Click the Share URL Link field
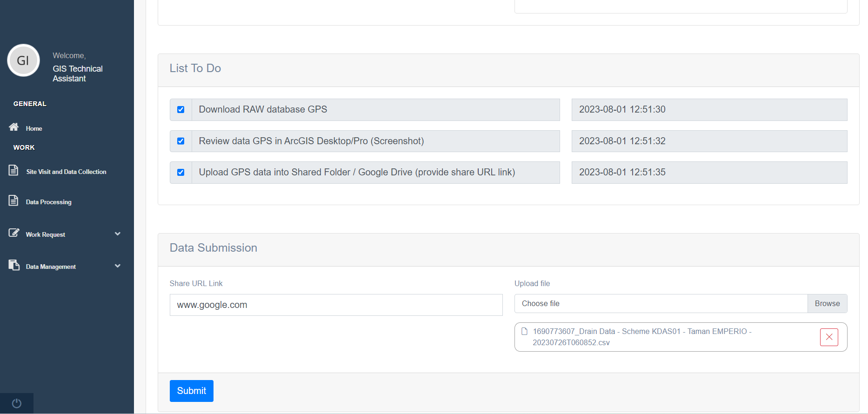This screenshot has width=868, height=414. click(x=336, y=305)
